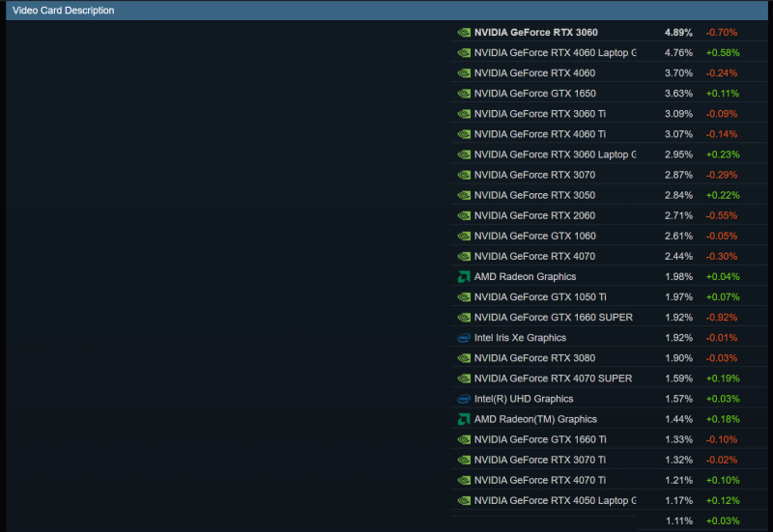Click the NVIDIA logo beside GeForce RTX 3080
This screenshot has height=532, width=773.
[464, 358]
